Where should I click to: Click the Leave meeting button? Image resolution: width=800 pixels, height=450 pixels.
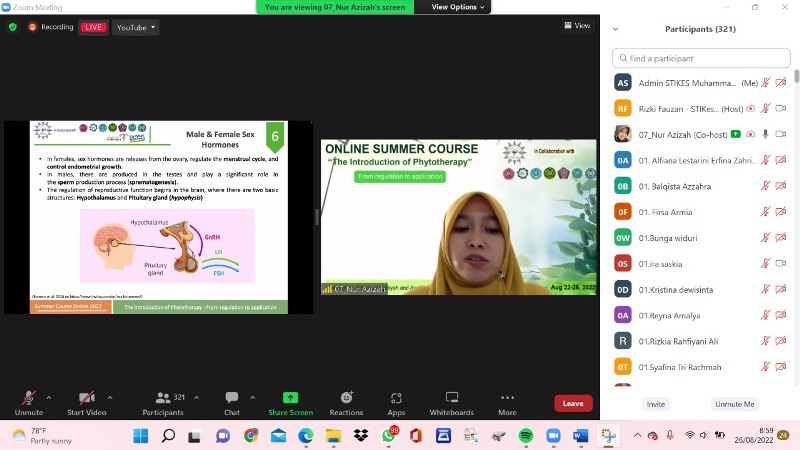pos(573,404)
